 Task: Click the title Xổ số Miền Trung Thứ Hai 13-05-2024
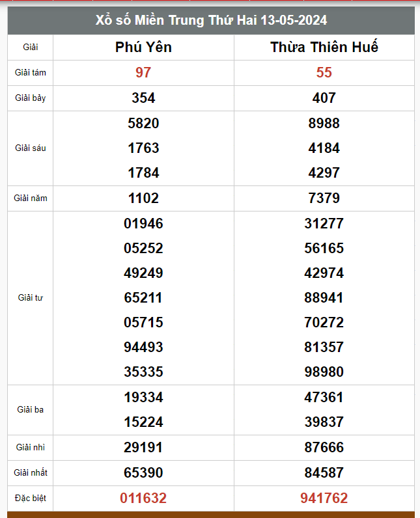[211, 20]
